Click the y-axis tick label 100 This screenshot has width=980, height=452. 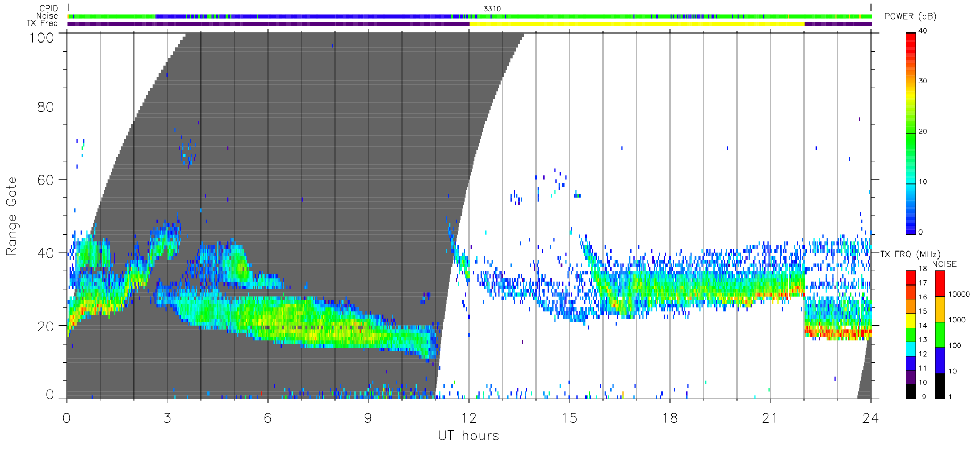pyautogui.click(x=41, y=38)
